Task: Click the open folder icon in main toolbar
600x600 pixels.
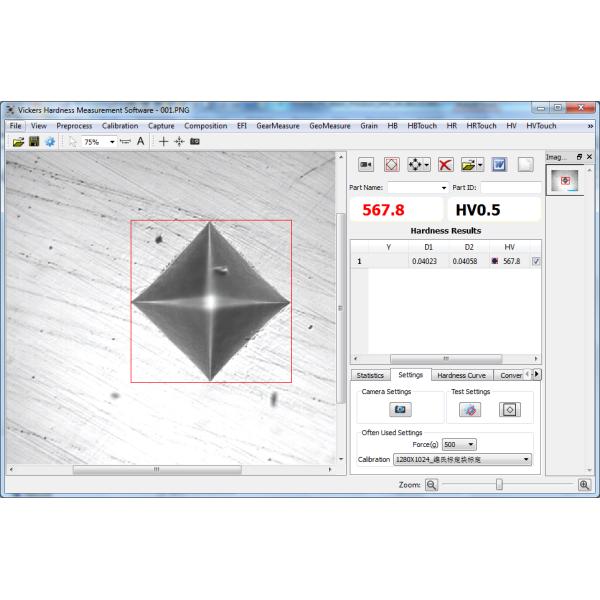Action: click(x=18, y=142)
